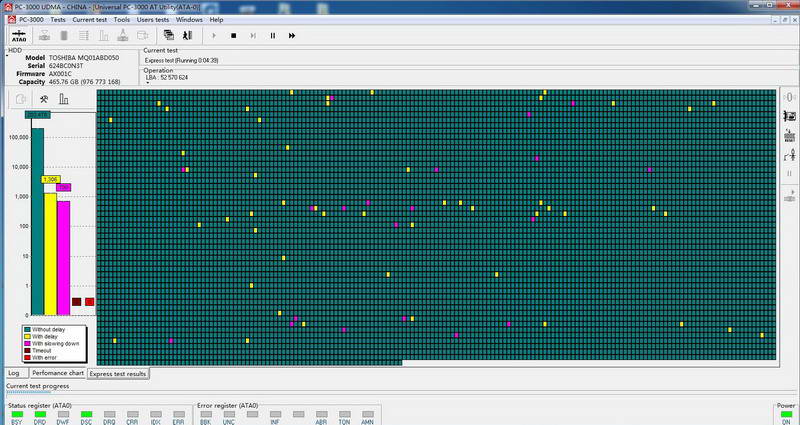
Task: Click the greyed flask-shaped toolbar icon
Action: [x=122, y=36]
